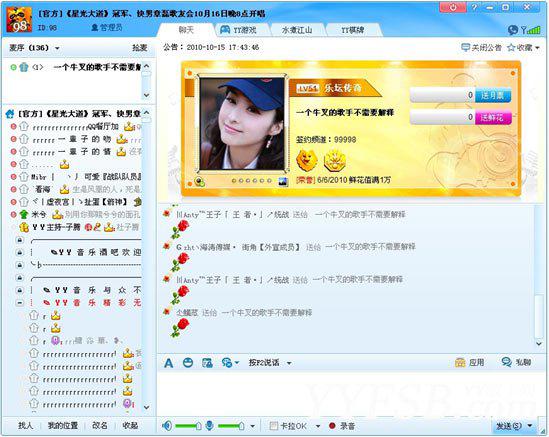549x437 pixels.
Task: Click the 管理员 administrator label
Action: [x=107, y=27]
